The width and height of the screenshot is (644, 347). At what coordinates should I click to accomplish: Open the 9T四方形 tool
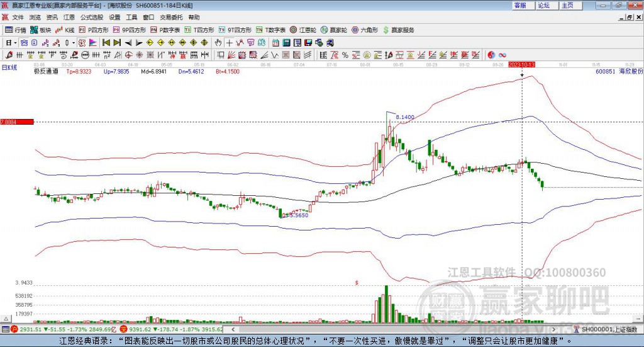[x=235, y=30]
